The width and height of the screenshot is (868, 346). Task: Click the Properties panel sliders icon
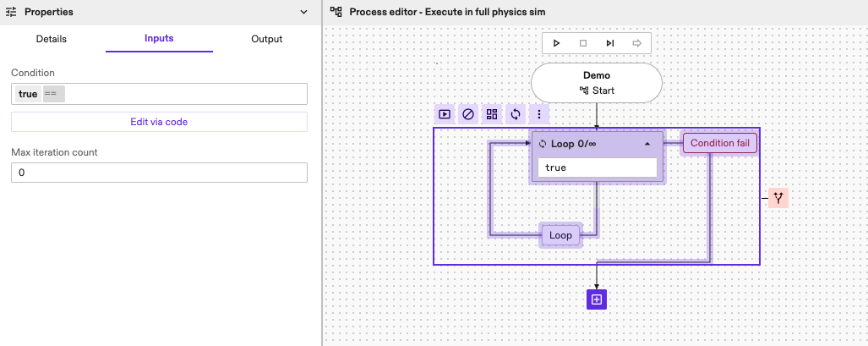[12, 13]
